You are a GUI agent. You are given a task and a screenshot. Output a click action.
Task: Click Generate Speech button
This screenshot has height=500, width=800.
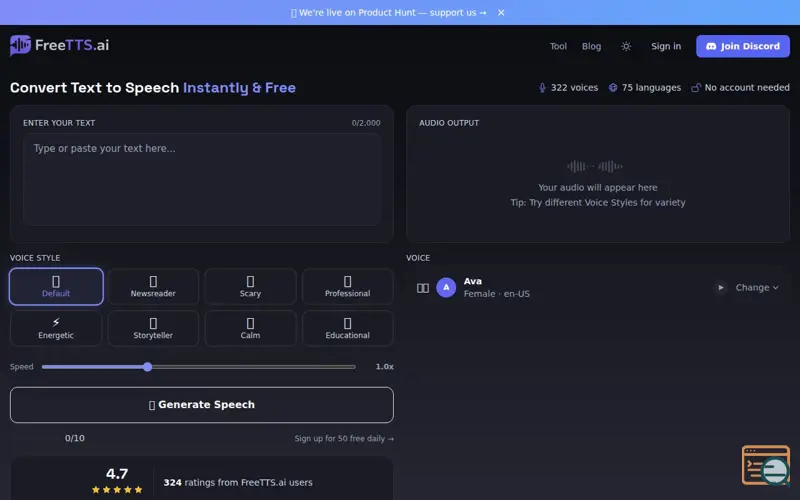[x=202, y=405]
